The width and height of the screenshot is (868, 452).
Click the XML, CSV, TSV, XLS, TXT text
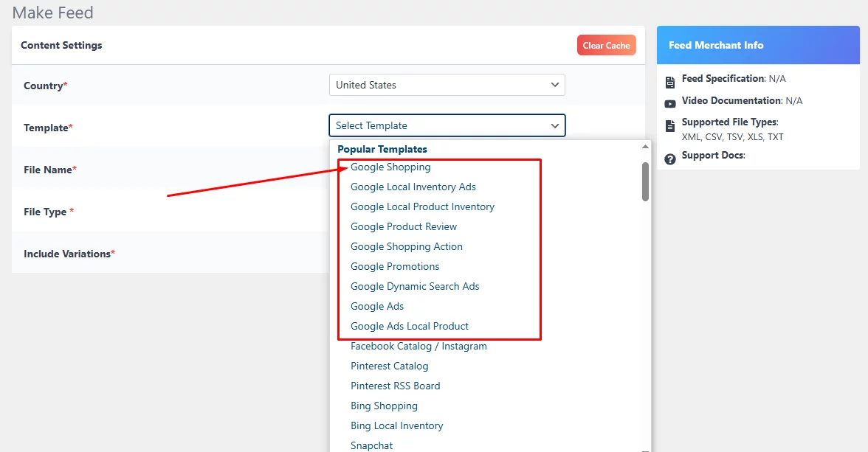[x=732, y=136]
